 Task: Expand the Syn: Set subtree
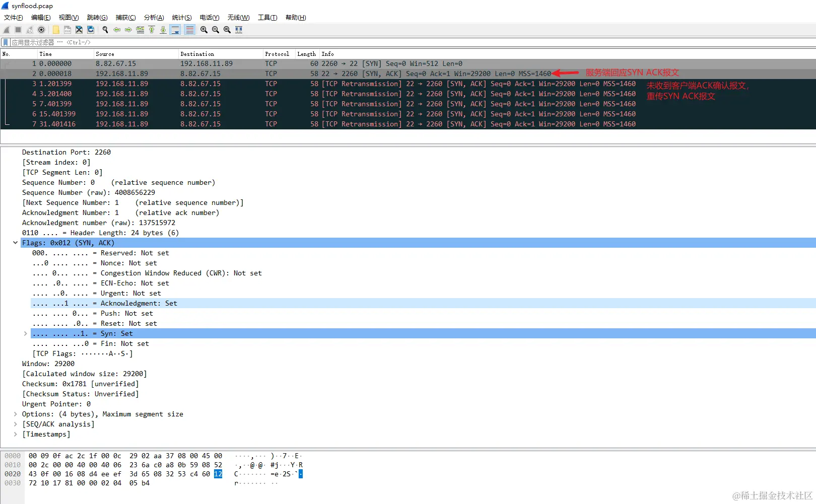point(25,333)
